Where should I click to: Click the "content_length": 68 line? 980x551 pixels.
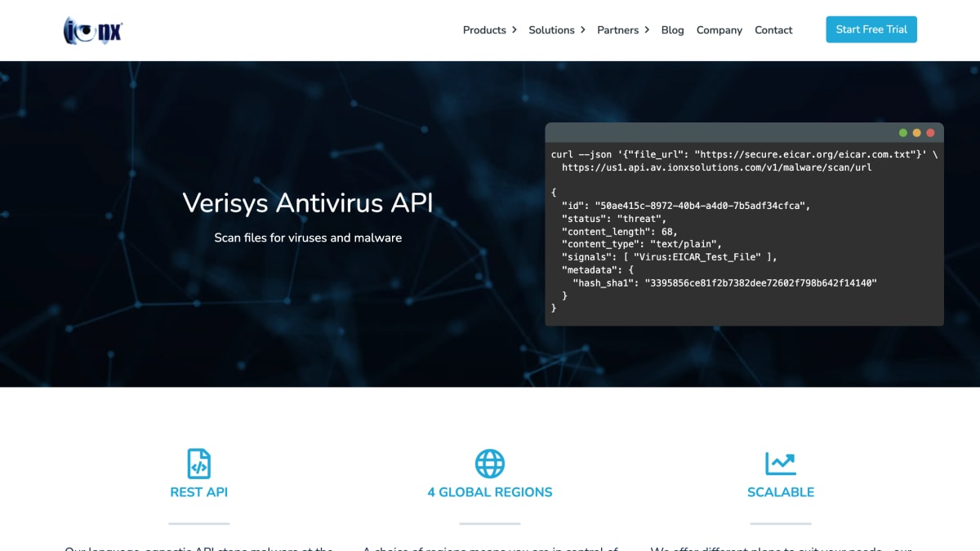pos(620,231)
